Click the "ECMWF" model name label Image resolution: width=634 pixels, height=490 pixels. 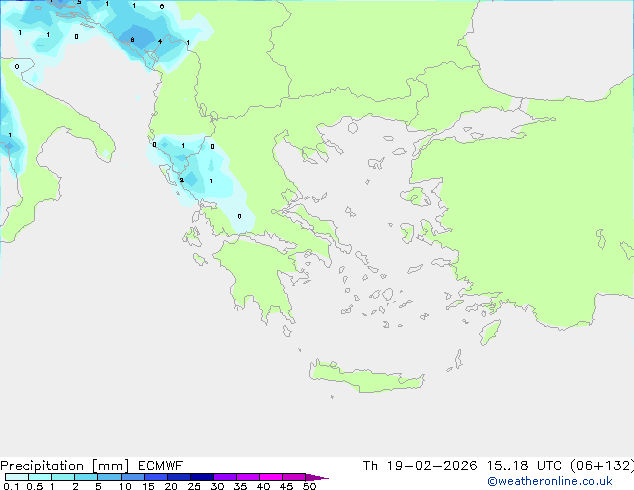[x=161, y=466]
